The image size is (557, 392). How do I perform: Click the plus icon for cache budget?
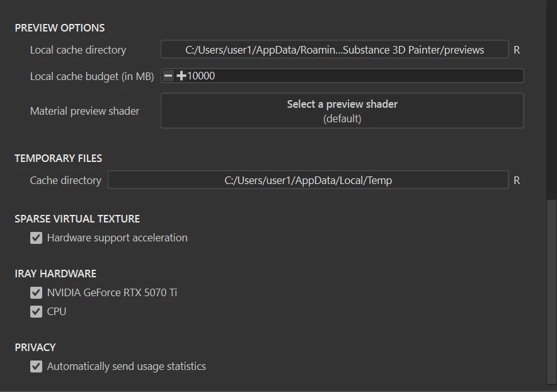(x=181, y=76)
